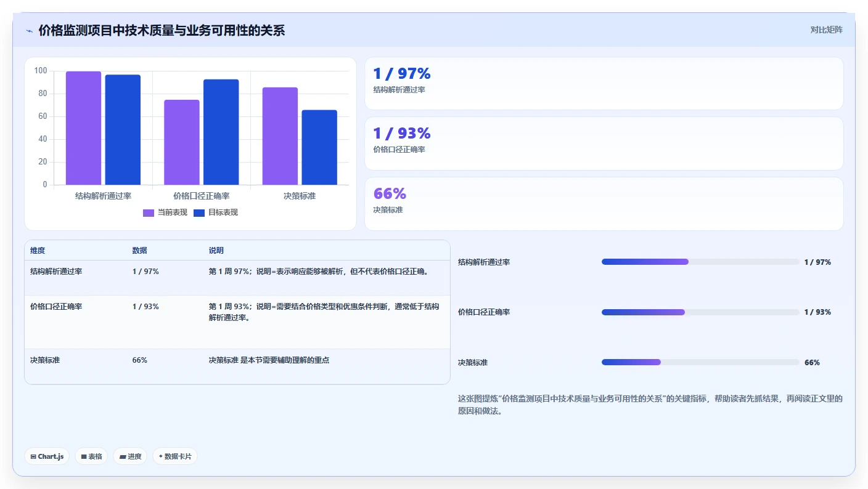
Task: Click the lightning icon beside the title
Action: (30, 31)
